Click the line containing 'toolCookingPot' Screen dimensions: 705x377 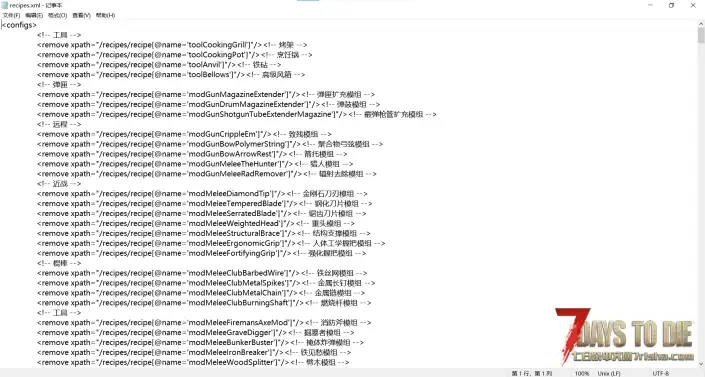pos(174,55)
